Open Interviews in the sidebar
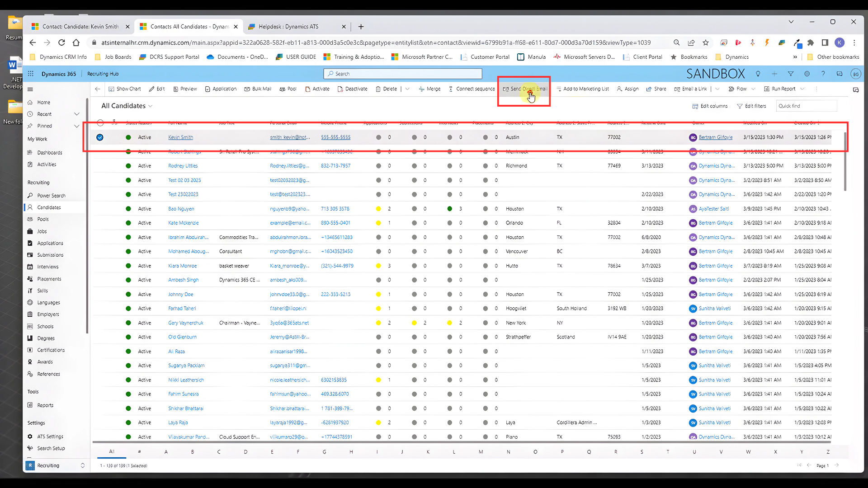 pos(47,267)
